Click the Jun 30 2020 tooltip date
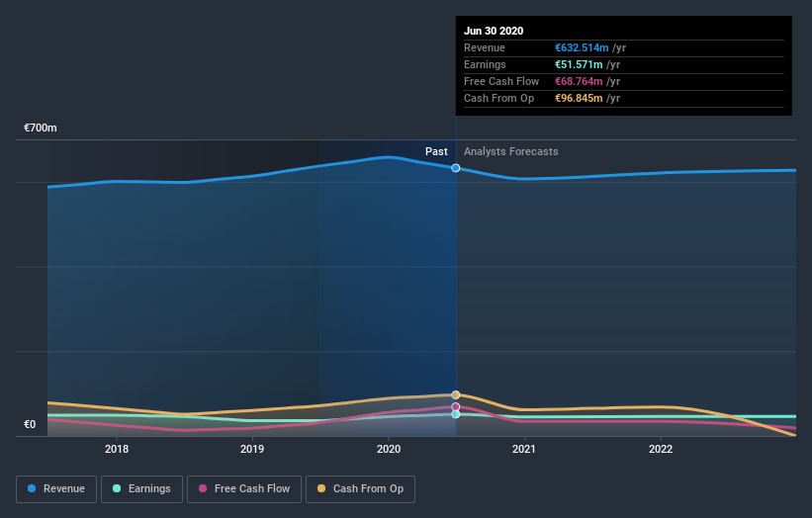Image resolution: width=812 pixels, height=518 pixels. coord(494,31)
